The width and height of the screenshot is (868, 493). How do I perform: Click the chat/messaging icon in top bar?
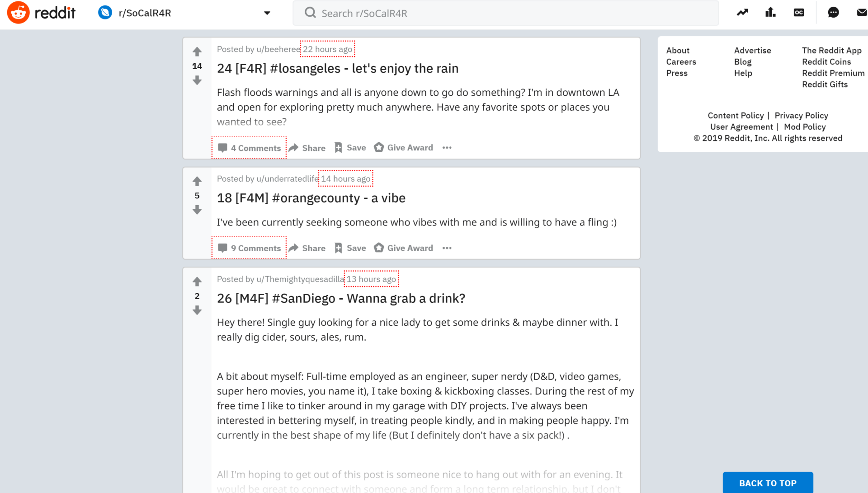[834, 13]
